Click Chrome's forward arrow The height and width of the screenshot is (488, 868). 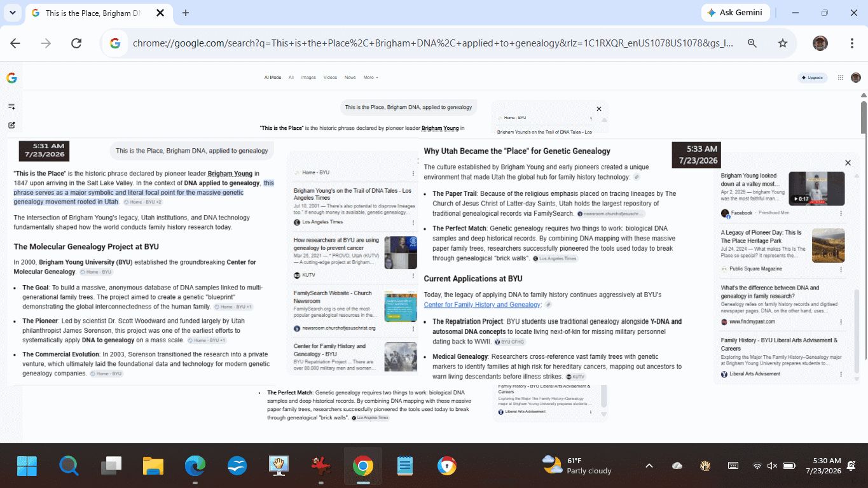tap(46, 43)
